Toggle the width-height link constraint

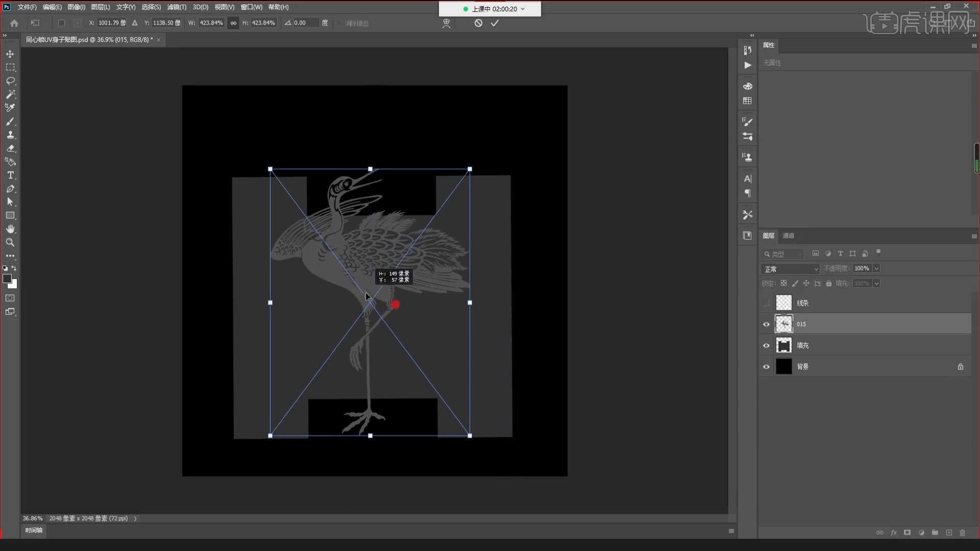(x=233, y=23)
